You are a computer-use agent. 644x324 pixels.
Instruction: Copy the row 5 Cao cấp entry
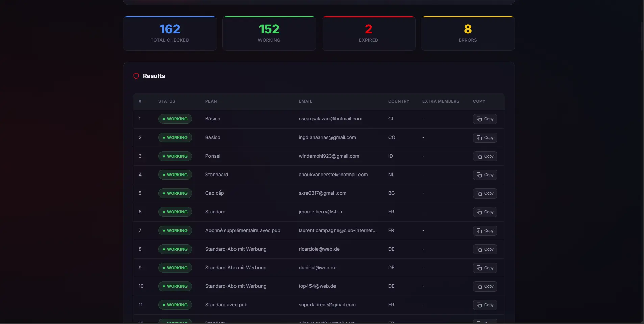point(485,193)
